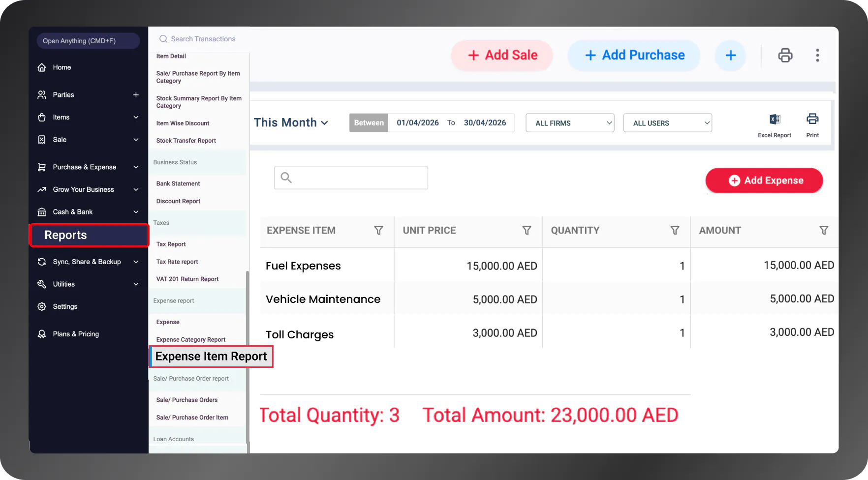Click the magnifier icon in the expense search box
The width and height of the screenshot is (868, 480).
[x=286, y=178]
